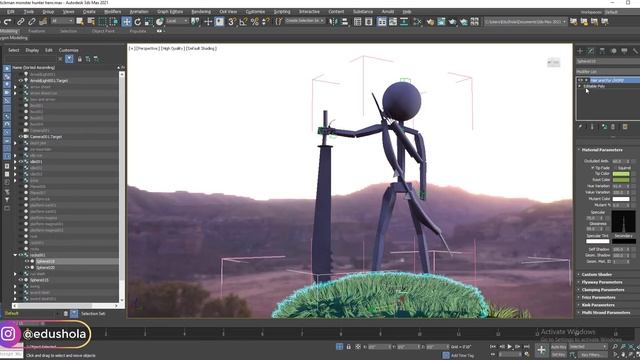Toggle visibility eye of Sphere018
Image resolution: width=640 pixels, height=360 pixels.
point(27,261)
